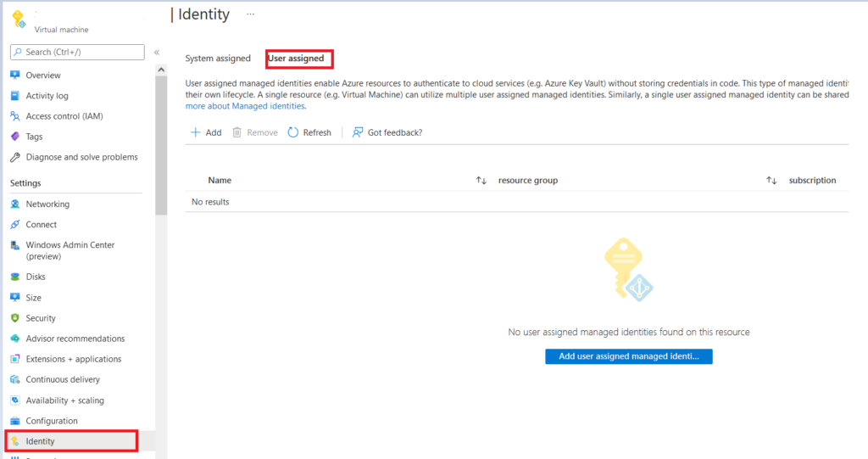
Task: Open Advisor recommendations
Action: 75,339
